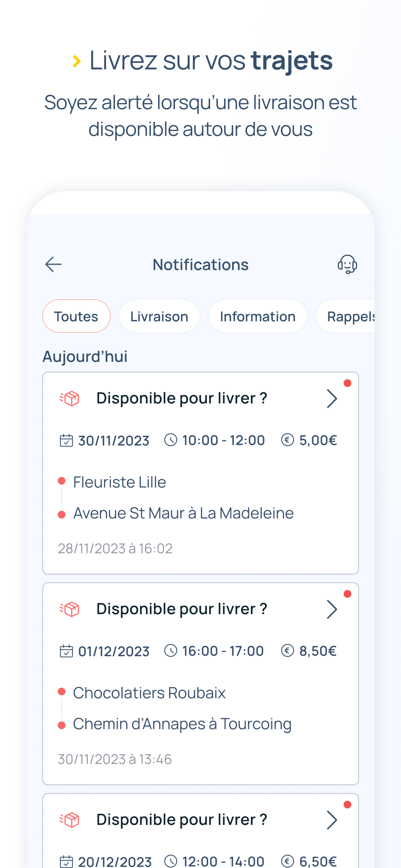The width and height of the screenshot is (401, 868).
Task: Click package icon on 20/12/2023 notification
Action: pyautogui.click(x=70, y=820)
